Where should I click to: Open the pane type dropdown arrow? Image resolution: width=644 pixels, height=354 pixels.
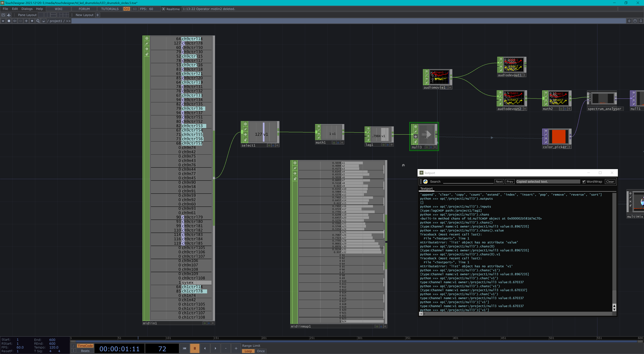tap(3, 21)
